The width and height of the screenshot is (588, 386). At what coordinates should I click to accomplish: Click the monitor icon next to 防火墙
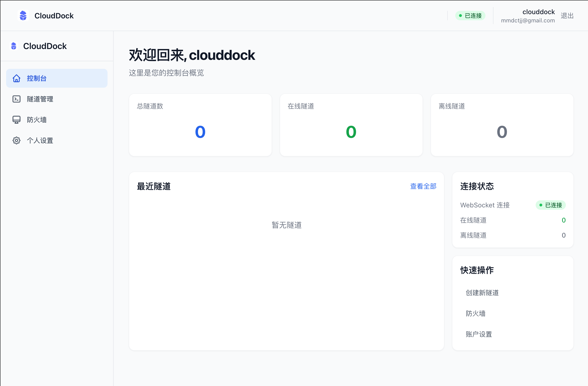coord(16,119)
